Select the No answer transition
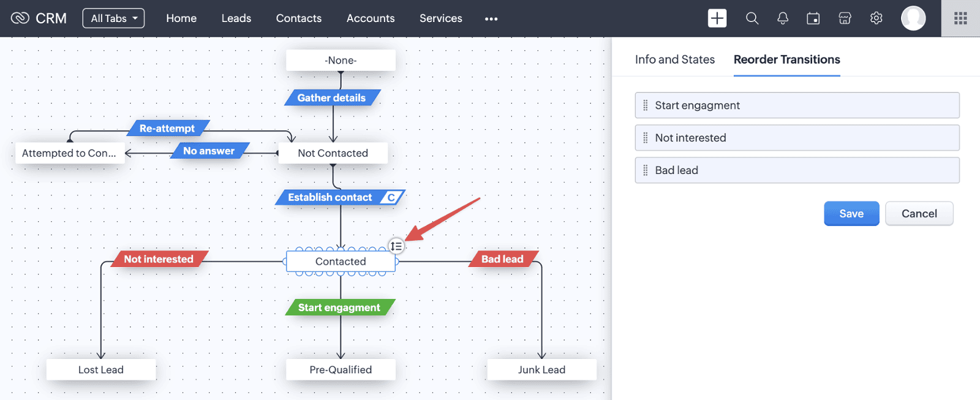The image size is (980, 400). [209, 151]
